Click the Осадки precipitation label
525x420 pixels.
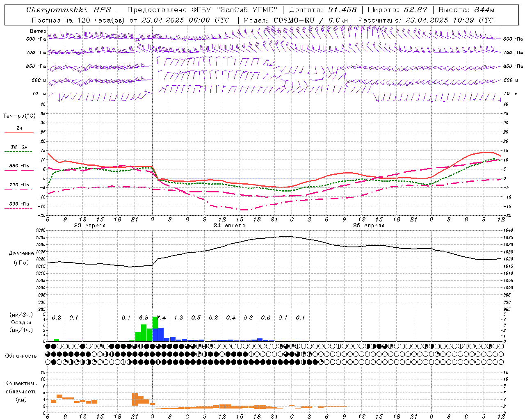point(21,322)
